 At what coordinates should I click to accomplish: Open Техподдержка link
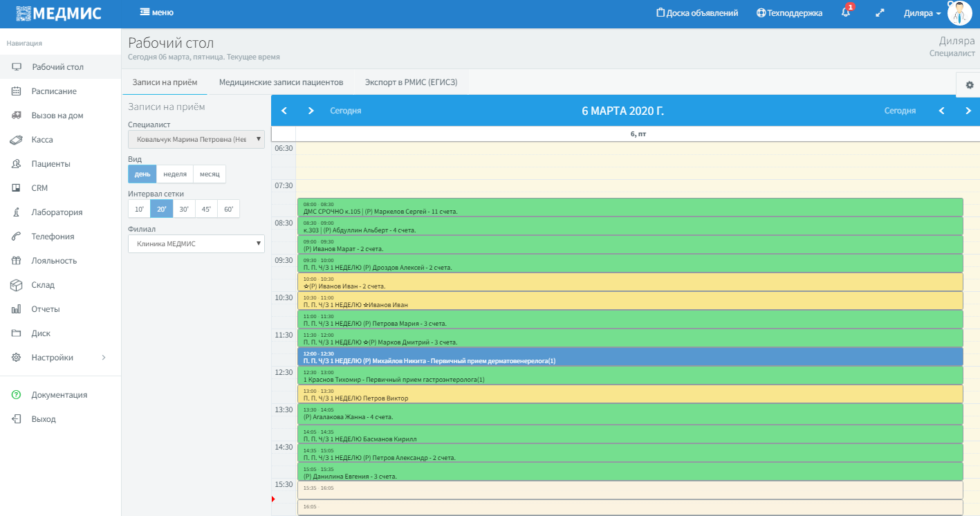pyautogui.click(x=790, y=12)
